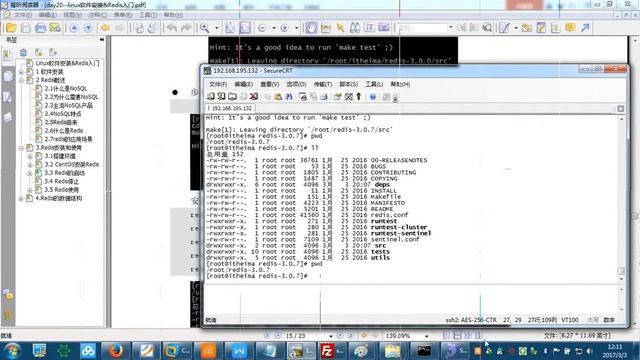Click the binoculars search icon
This screenshot has height=360, width=640.
(355, 28)
